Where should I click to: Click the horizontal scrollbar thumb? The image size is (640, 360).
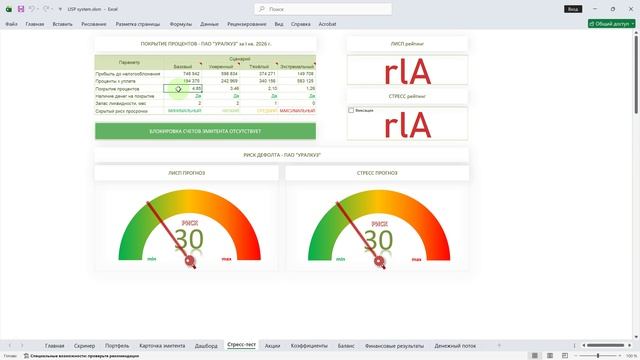coord(605,346)
